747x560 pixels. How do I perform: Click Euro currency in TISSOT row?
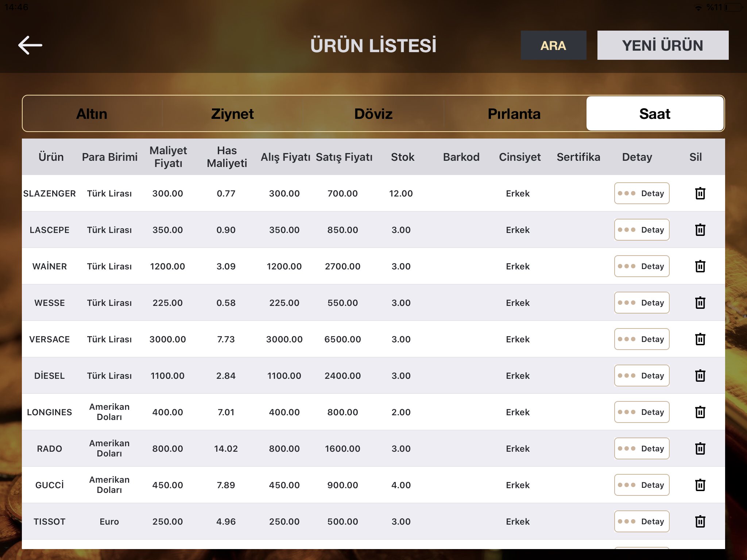point(109,521)
